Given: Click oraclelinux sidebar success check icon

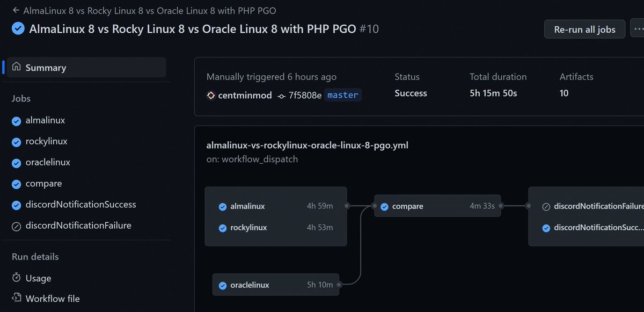Looking at the screenshot, I should [x=17, y=163].
